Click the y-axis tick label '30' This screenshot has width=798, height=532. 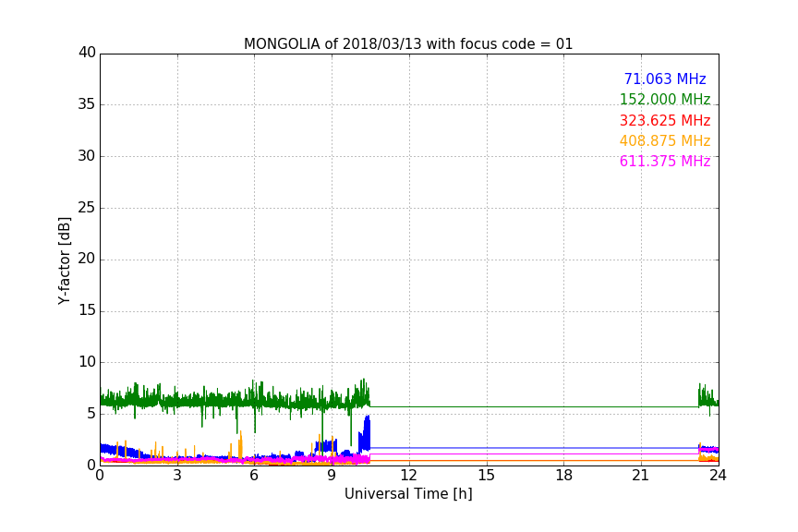click(87, 156)
